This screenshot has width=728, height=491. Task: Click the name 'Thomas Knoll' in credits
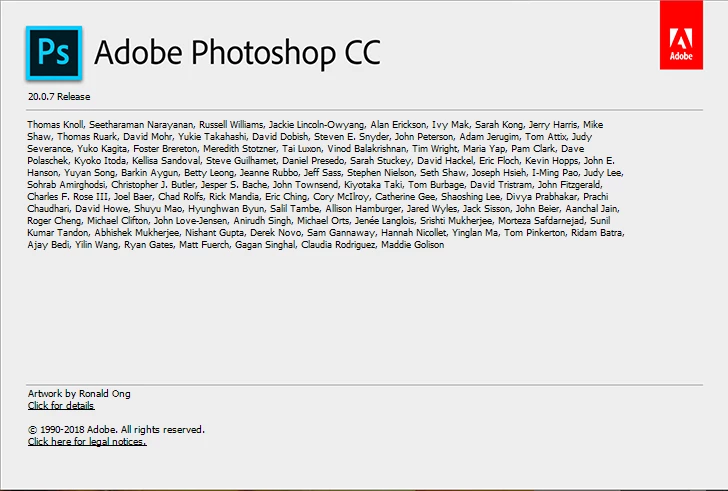[55, 125]
